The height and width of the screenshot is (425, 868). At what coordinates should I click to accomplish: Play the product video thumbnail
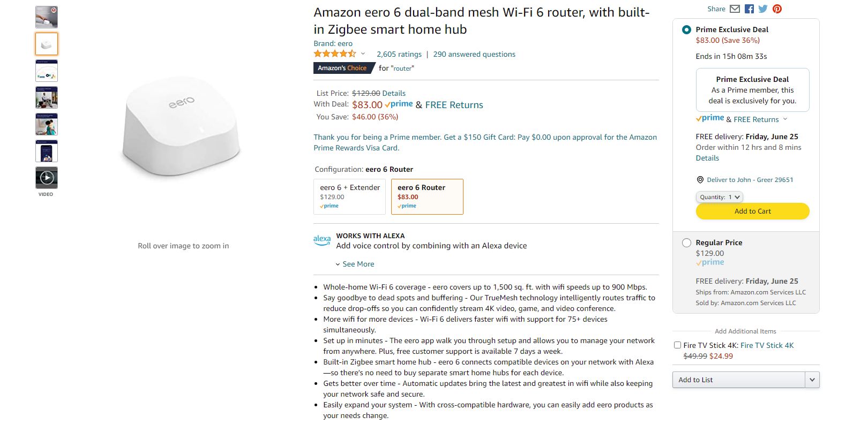47,177
